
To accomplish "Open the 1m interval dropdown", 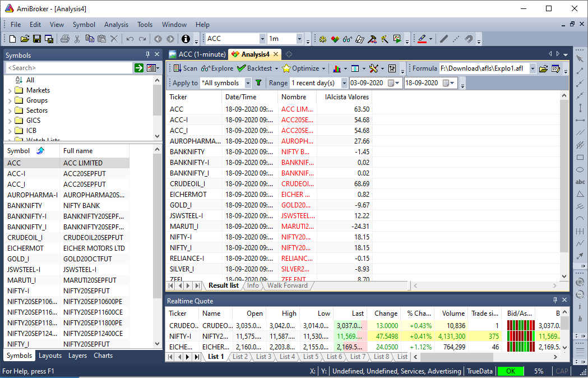I will [x=300, y=39].
